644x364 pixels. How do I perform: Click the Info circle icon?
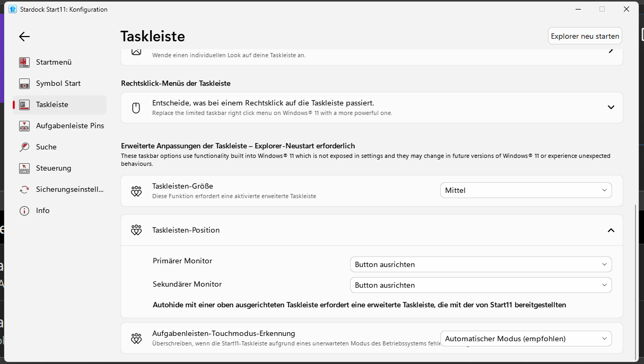coord(24,211)
